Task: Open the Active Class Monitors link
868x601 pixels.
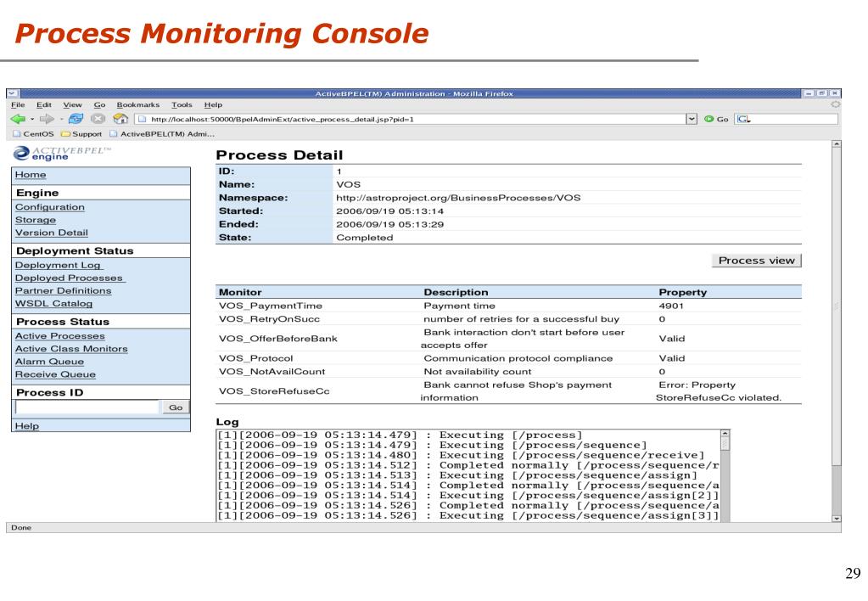Action: click(x=71, y=349)
